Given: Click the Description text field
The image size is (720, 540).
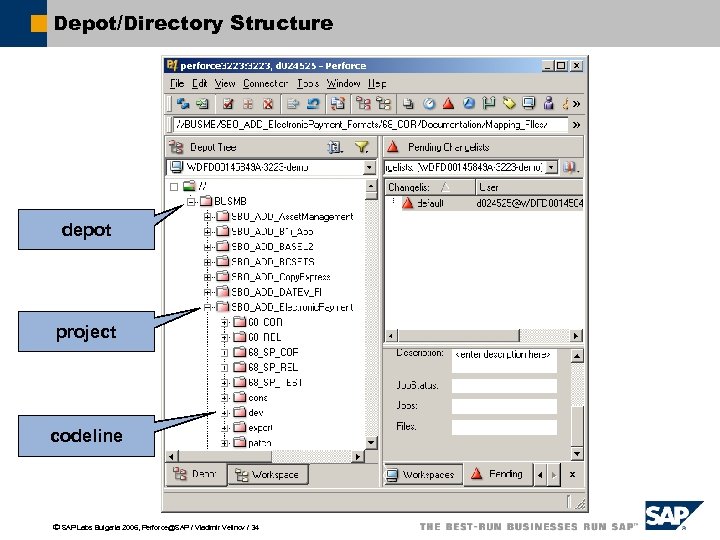Looking at the screenshot, I should tap(504, 360).
